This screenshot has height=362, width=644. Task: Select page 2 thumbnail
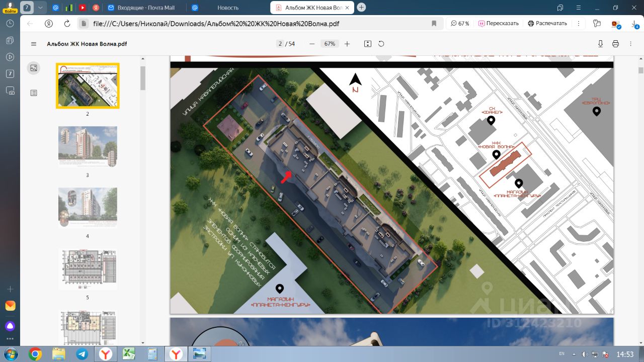tap(88, 86)
